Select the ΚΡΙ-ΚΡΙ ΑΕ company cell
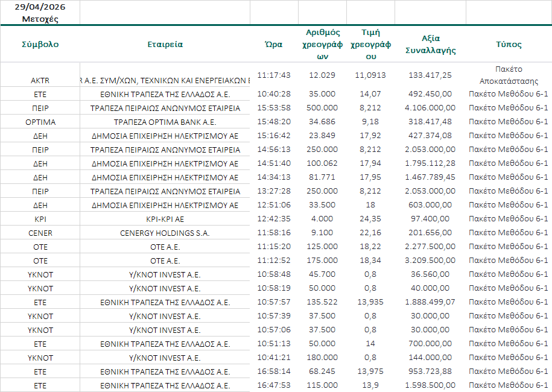This screenshot has width=552, height=392. click(x=165, y=219)
